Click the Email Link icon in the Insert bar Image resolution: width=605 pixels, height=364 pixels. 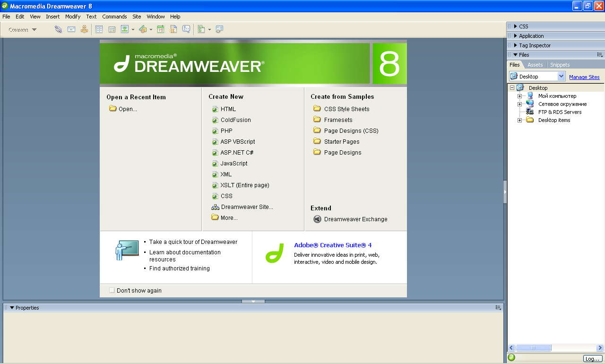71,29
